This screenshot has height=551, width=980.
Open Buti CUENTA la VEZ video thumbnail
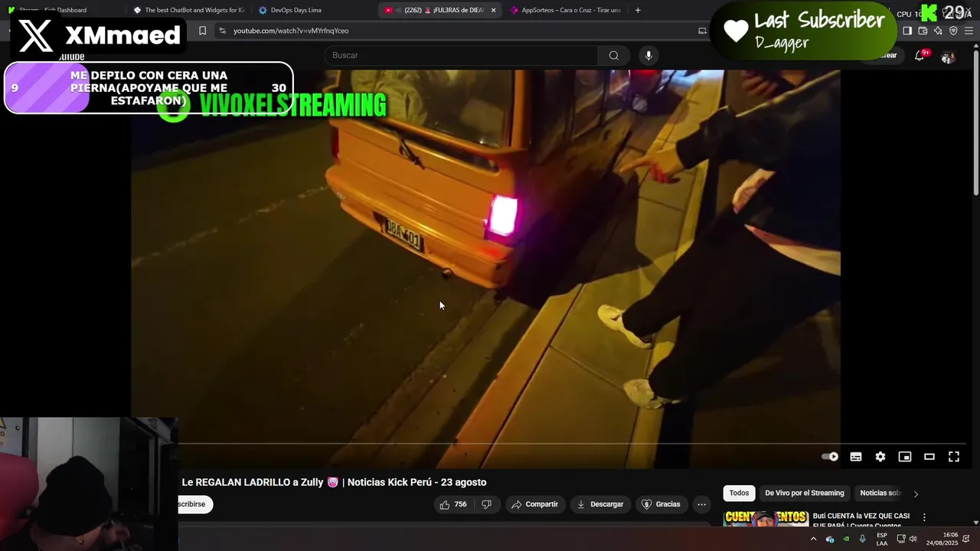point(766,519)
